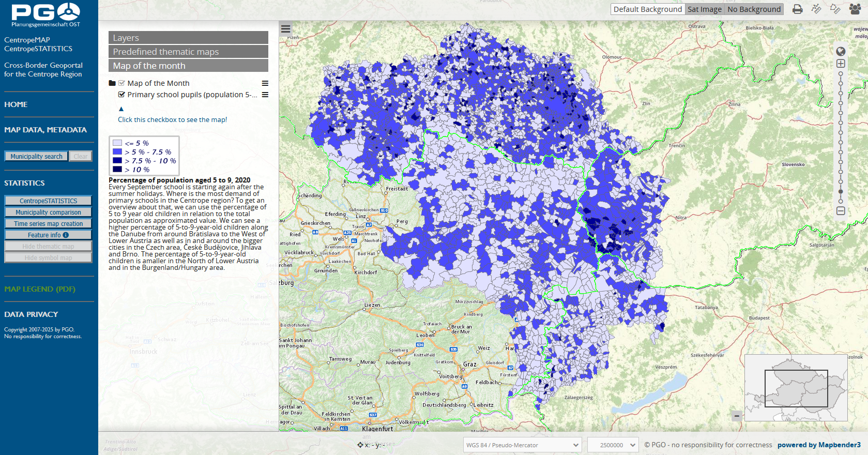868x455 pixels.
Task: Toggle Map of the Month checkbox
Action: [121, 83]
